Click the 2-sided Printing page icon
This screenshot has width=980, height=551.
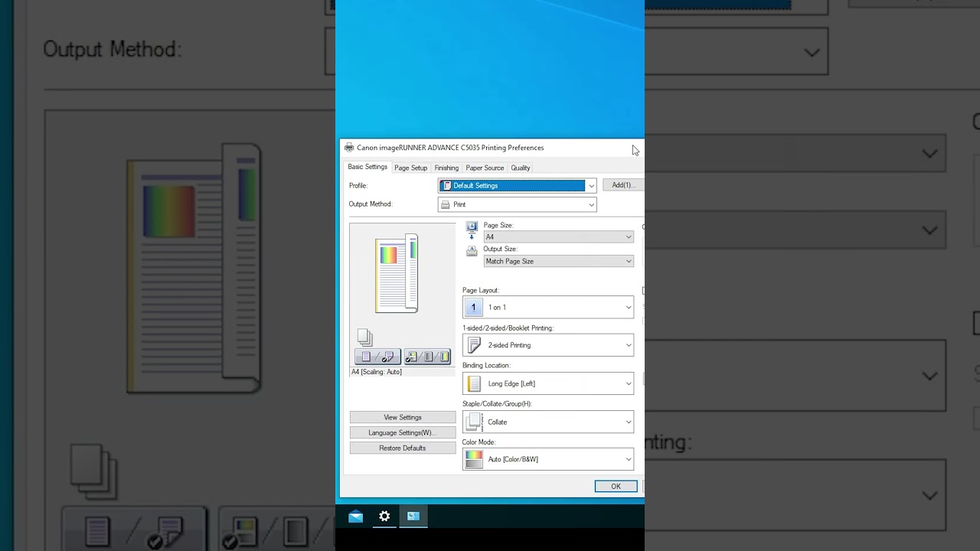(474, 345)
